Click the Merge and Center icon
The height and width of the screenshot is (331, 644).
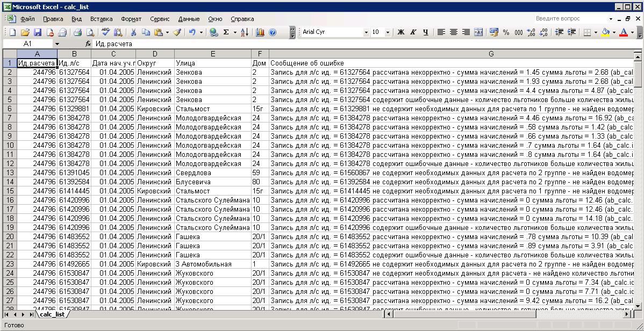click(x=478, y=32)
